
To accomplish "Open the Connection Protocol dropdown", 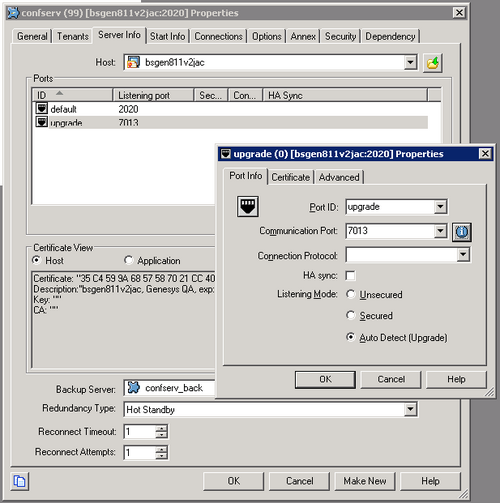I will tap(463, 255).
